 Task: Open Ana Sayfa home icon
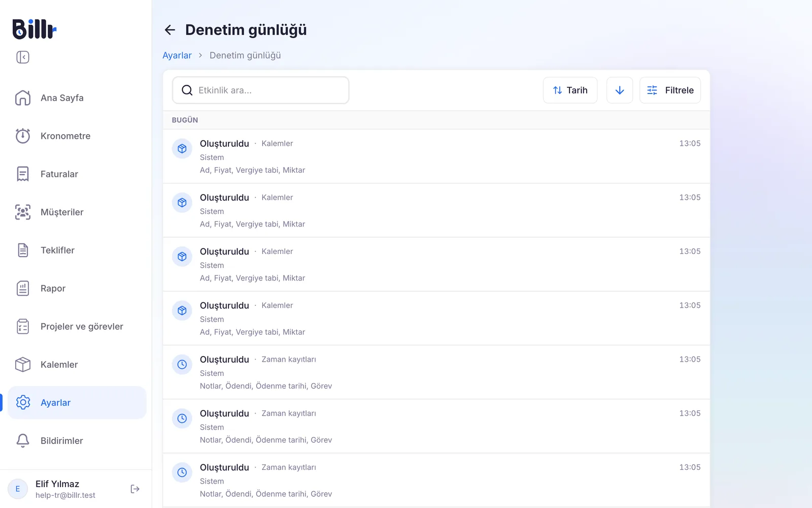pos(23,98)
